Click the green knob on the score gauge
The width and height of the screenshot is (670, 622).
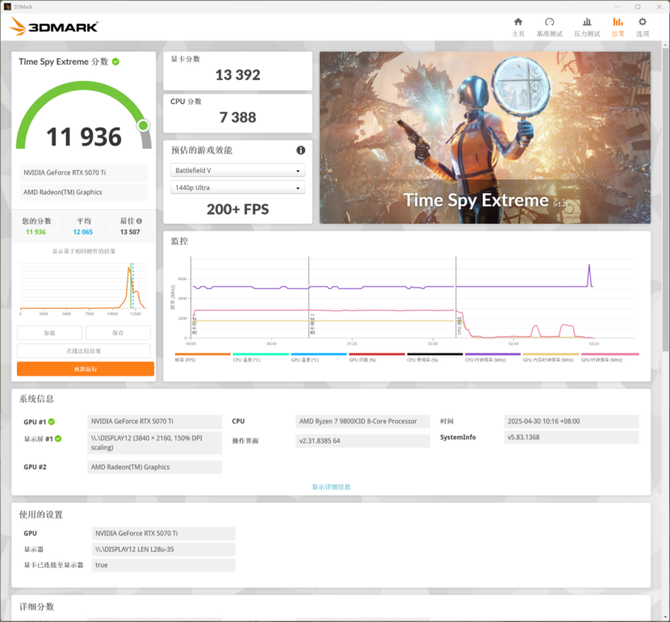[x=143, y=125]
